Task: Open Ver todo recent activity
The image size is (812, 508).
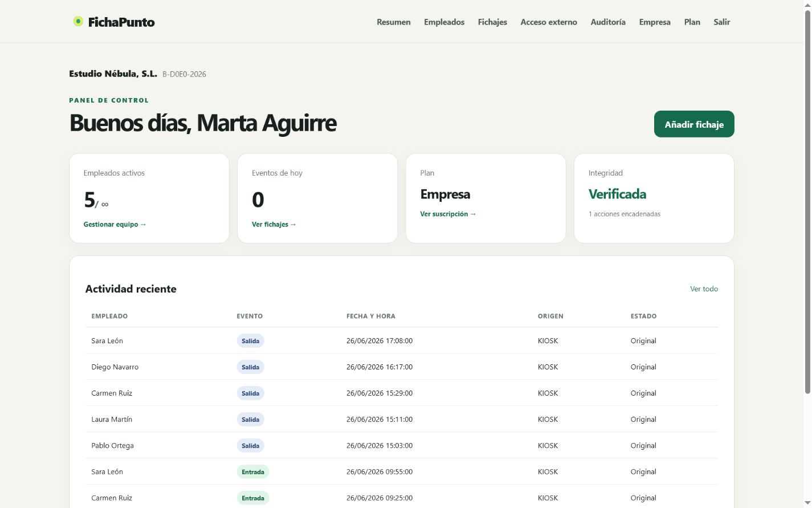Action: point(704,289)
